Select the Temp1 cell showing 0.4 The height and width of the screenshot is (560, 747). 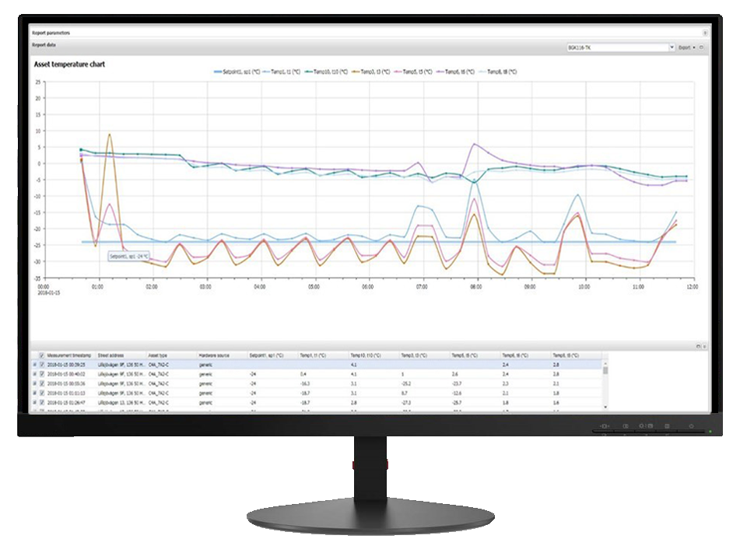[303, 374]
